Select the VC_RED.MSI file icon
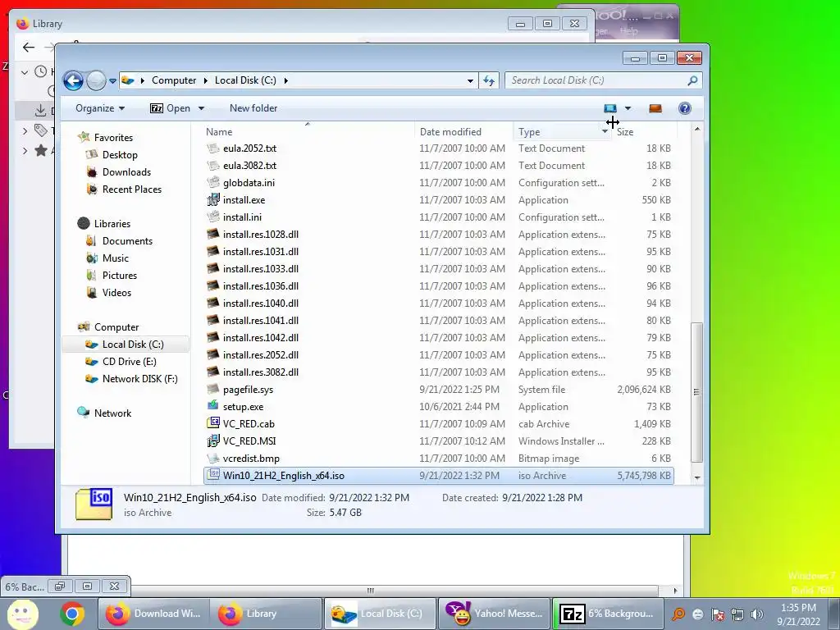Viewport: 840px width, 630px height. [213, 441]
